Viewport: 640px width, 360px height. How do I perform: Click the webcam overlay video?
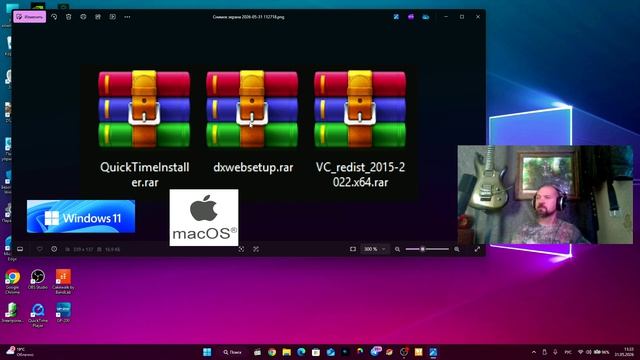click(545, 195)
